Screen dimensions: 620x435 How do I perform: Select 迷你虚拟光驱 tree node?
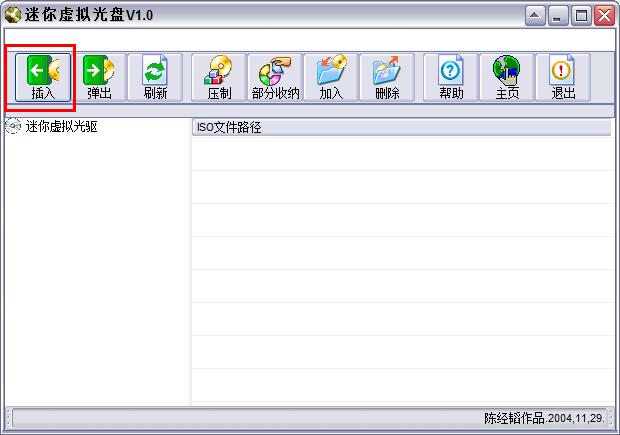pyautogui.click(x=61, y=127)
